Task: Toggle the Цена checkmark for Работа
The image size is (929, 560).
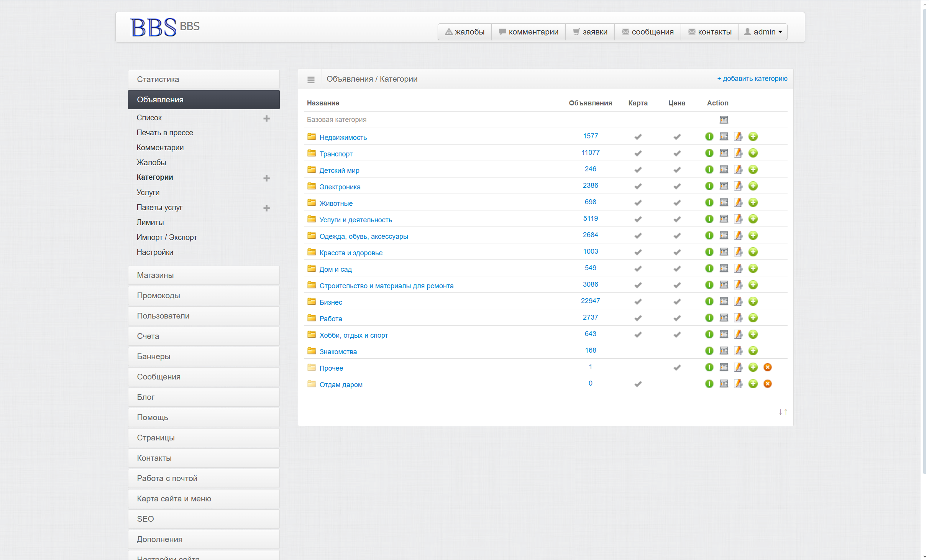Action: (677, 318)
